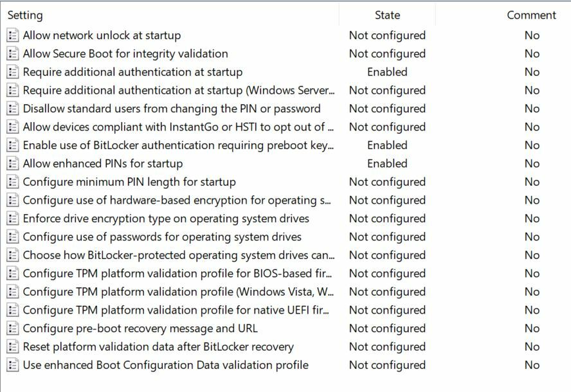Select Configure use of hardware-based encryption policy
Screen dimensions: 571x392
(178, 200)
